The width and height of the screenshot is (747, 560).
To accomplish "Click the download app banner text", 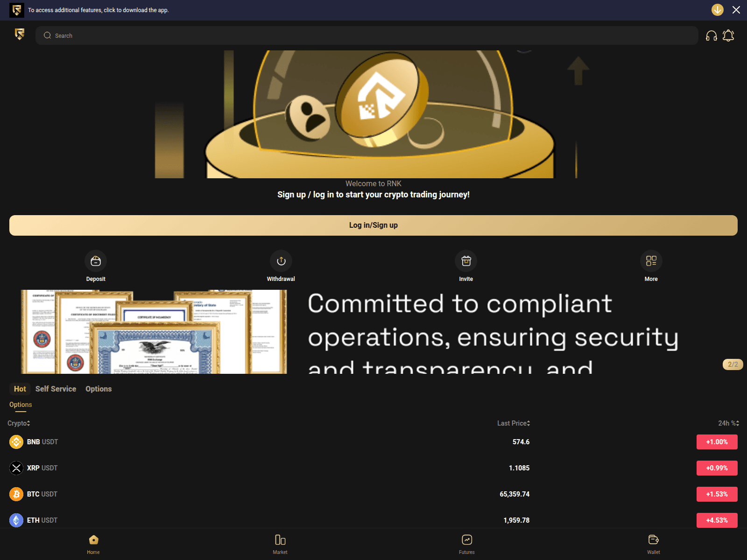I will [x=99, y=10].
